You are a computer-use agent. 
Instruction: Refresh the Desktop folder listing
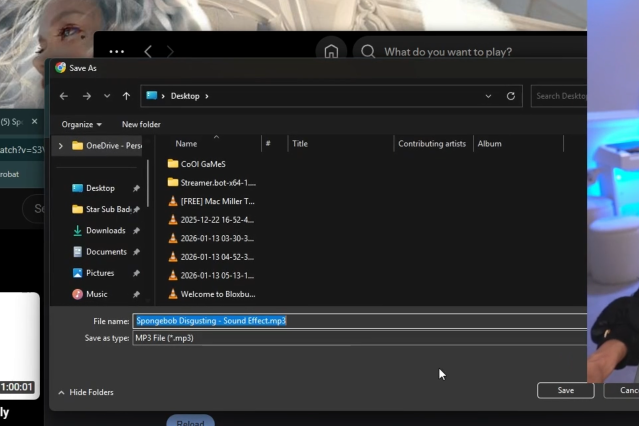[511, 96]
